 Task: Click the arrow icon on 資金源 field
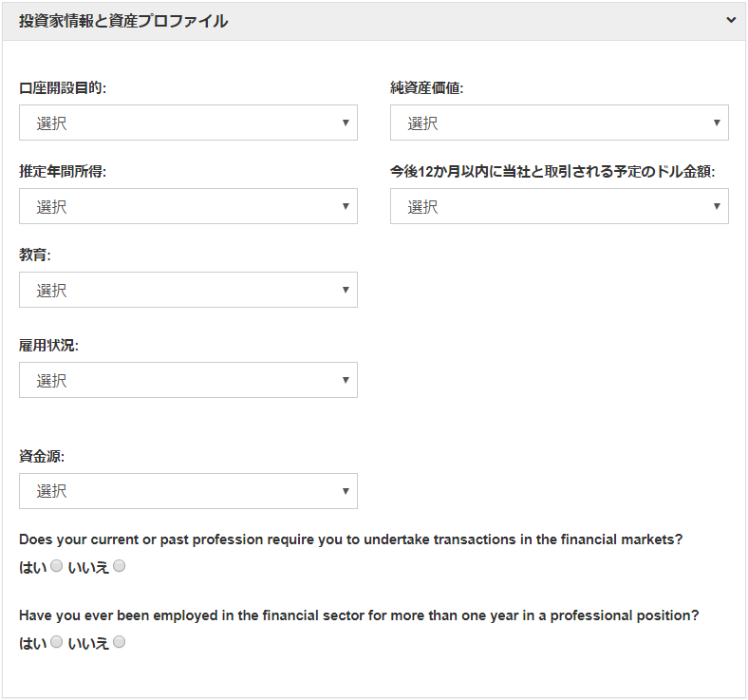pos(346,491)
